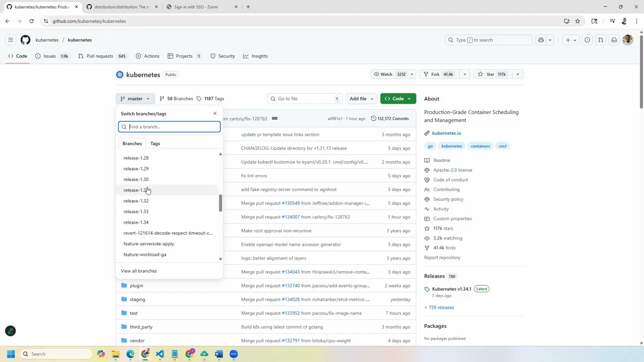Open File Explorer from the taskbar

tap(116, 354)
